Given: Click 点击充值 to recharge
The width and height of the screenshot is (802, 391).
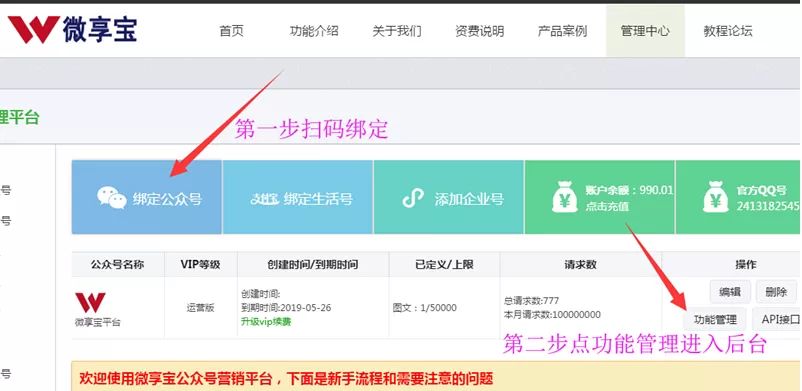Looking at the screenshot, I should coord(607,207).
